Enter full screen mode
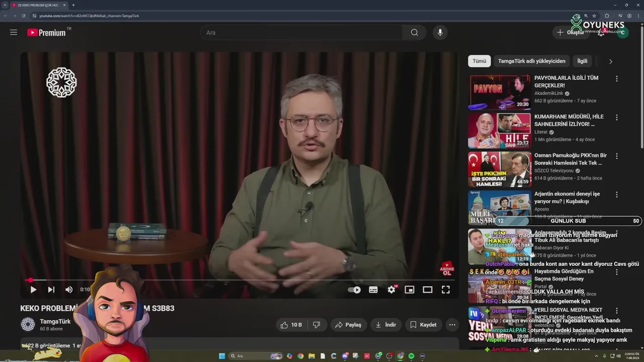Image resolution: width=644 pixels, height=362 pixels. click(x=446, y=290)
